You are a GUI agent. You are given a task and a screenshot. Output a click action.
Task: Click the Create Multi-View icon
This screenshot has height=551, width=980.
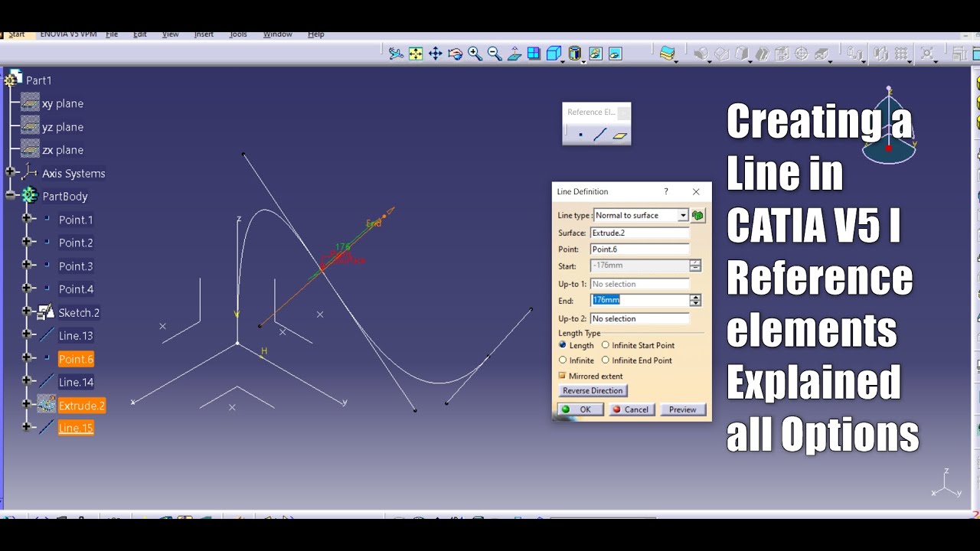pos(534,54)
